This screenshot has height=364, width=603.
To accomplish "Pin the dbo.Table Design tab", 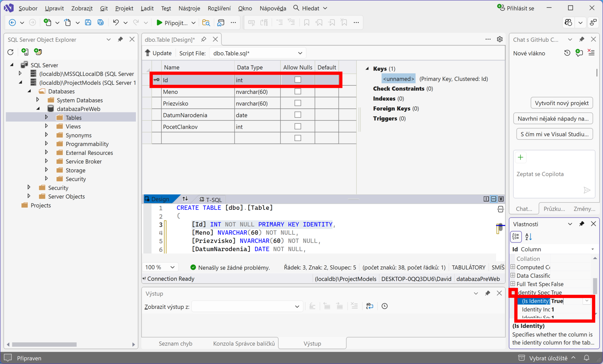I will pyautogui.click(x=204, y=39).
